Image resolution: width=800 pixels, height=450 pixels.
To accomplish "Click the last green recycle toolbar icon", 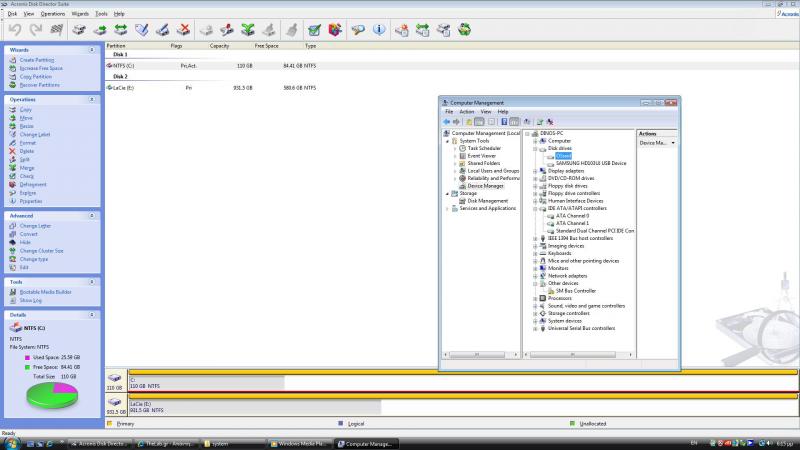I will [x=464, y=30].
